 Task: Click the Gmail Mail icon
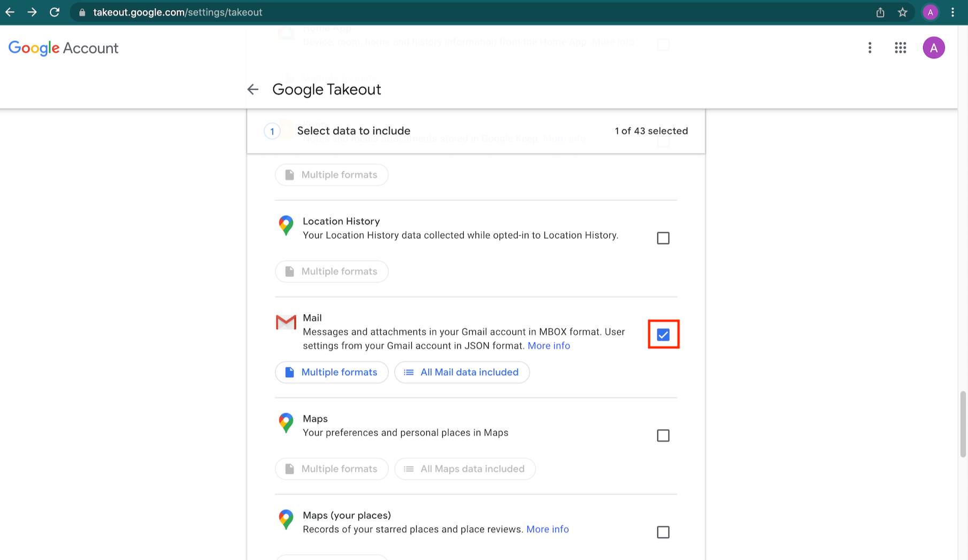(286, 322)
